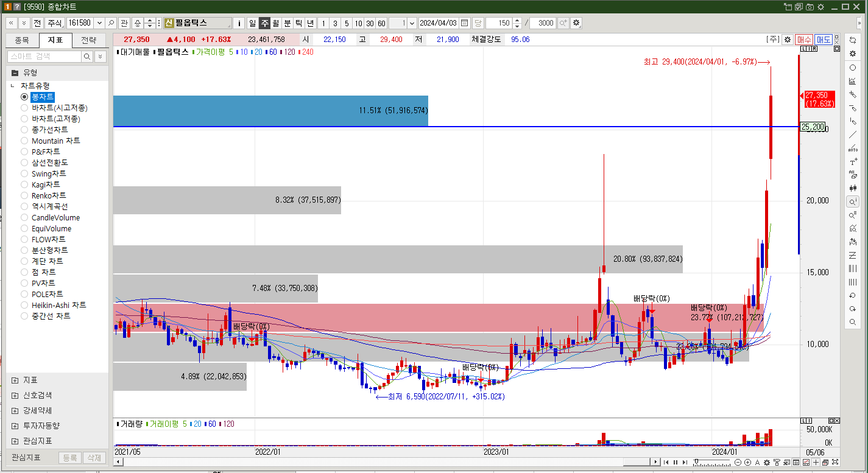The image size is (868, 473).
Task: Switch to the 전략 tab
Action: 88,40
